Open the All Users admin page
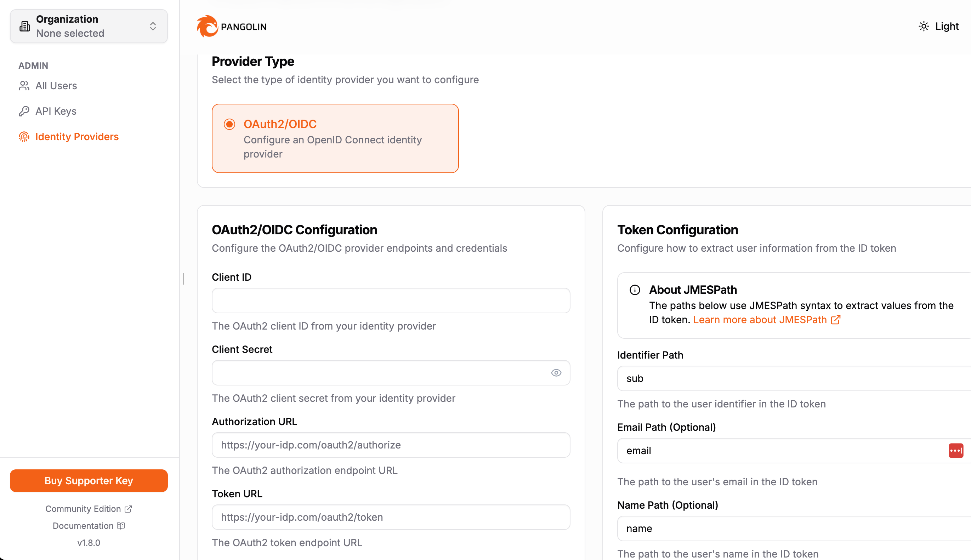 pyautogui.click(x=56, y=86)
